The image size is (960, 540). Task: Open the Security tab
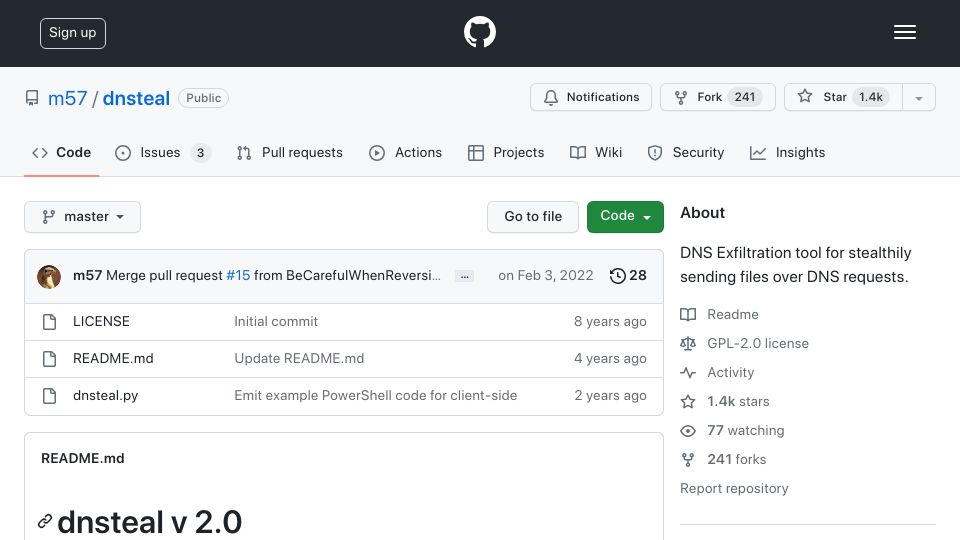[x=686, y=152]
